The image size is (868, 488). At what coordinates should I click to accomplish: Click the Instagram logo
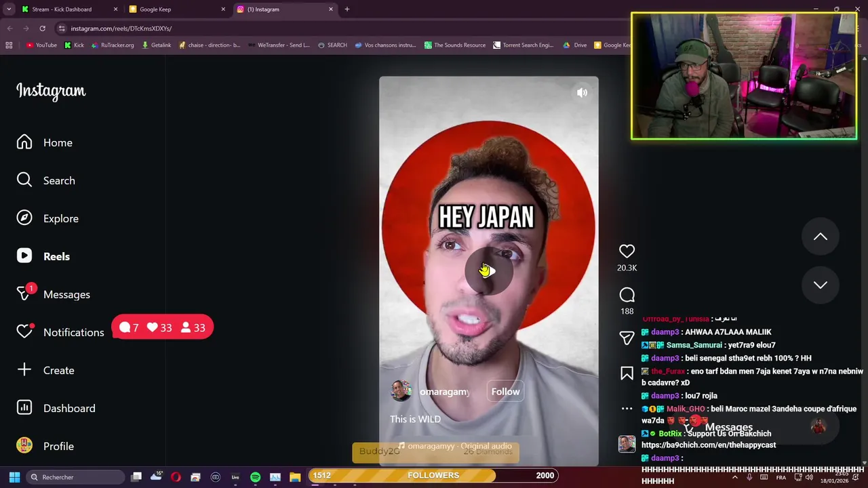[x=51, y=91]
